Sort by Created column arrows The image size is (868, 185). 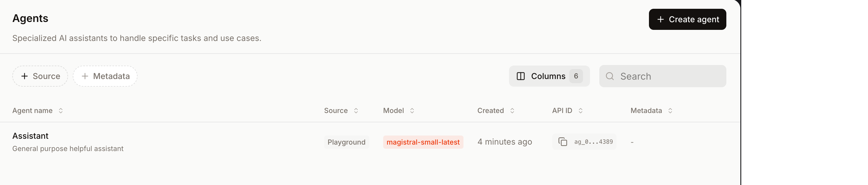pos(512,111)
